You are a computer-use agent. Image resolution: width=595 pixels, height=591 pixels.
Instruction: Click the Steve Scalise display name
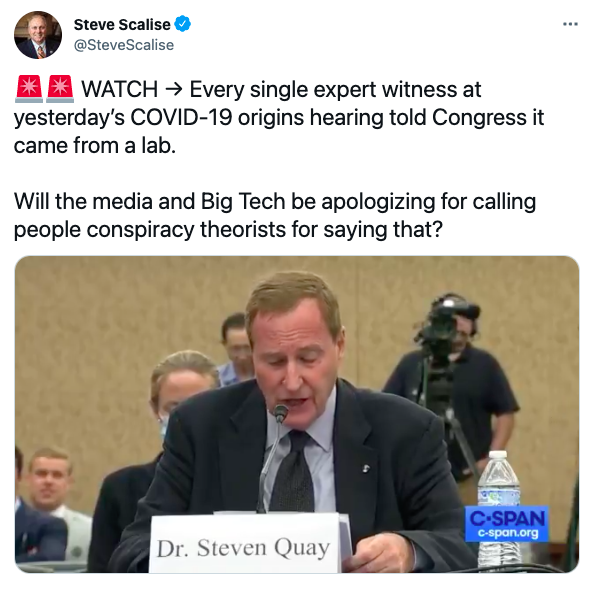pyautogui.click(x=122, y=25)
